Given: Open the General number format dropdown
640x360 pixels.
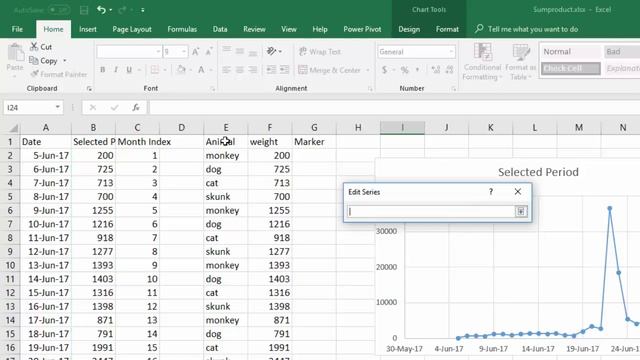Looking at the screenshot, I should [x=451, y=52].
